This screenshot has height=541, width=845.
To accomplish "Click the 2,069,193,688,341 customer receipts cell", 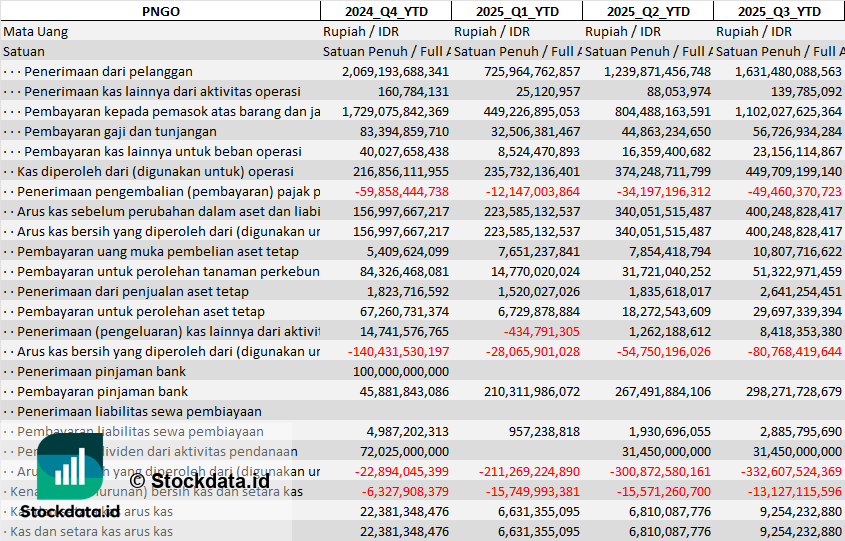I will point(395,71).
